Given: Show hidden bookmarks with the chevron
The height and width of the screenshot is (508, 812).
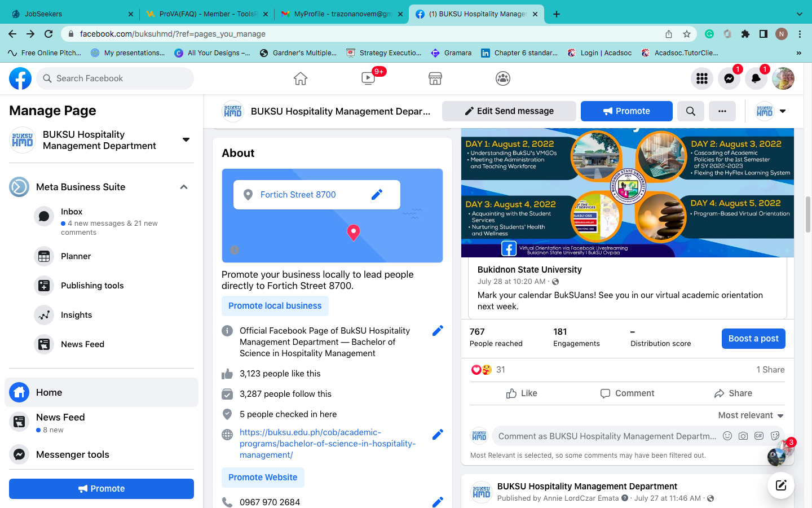Looking at the screenshot, I should pyautogui.click(x=798, y=53).
